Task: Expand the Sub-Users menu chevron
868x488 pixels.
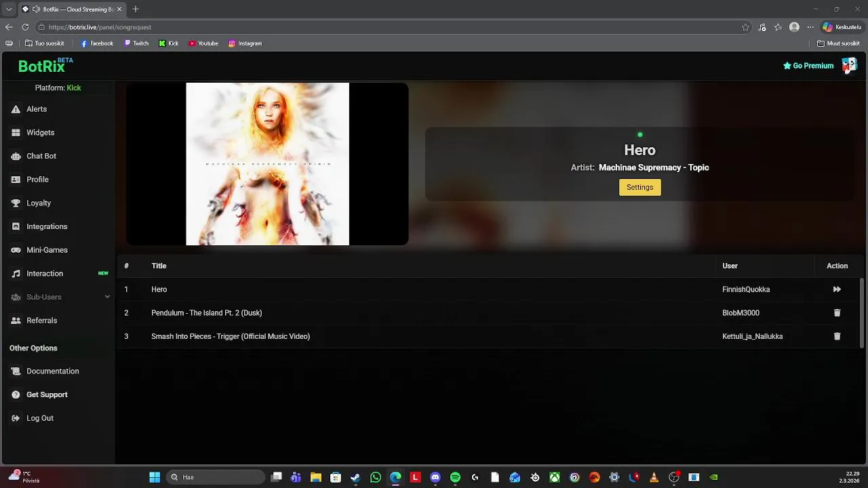Action: pos(107,297)
